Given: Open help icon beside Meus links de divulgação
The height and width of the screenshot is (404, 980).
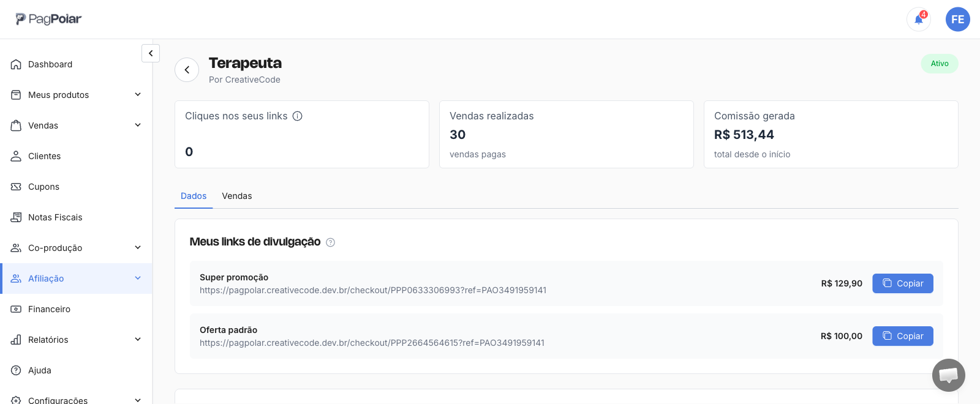Looking at the screenshot, I should click(x=330, y=242).
